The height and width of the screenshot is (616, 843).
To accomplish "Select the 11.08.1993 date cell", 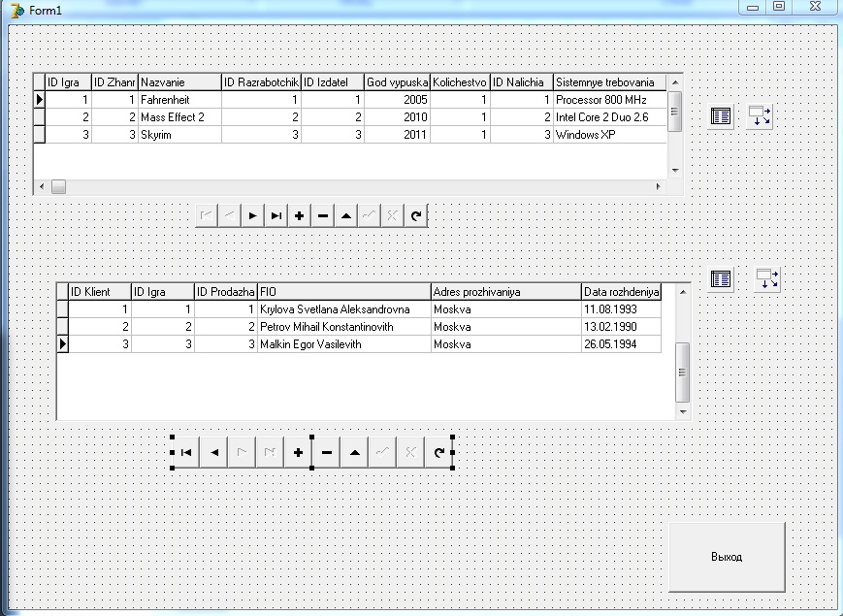I will [x=621, y=309].
